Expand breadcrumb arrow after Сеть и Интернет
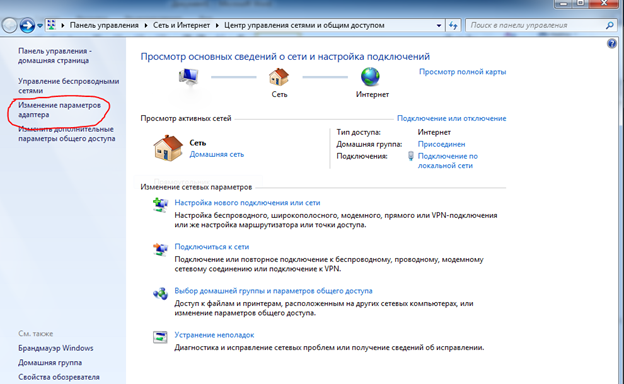The image size is (624, 384). (x=217, y=25)
